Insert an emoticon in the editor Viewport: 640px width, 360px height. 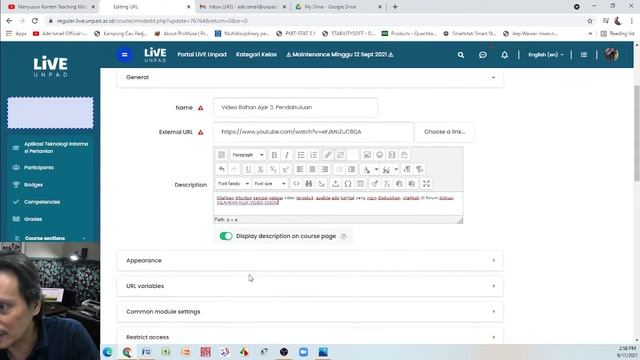[x=379, y=155]
